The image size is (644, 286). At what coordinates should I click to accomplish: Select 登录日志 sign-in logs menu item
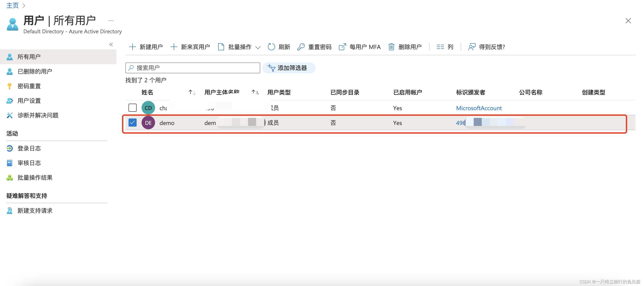[x=29, y=148]
